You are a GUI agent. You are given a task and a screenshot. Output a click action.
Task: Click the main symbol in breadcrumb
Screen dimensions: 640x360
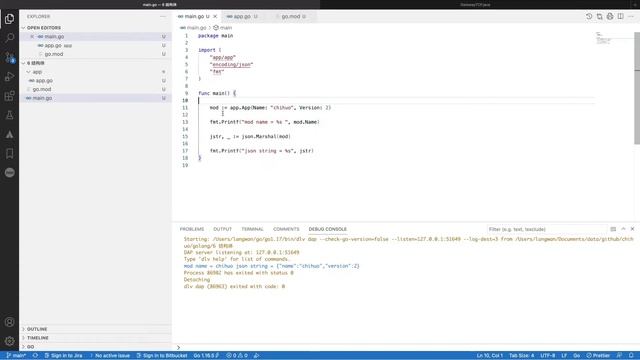[x=223, y=28]
